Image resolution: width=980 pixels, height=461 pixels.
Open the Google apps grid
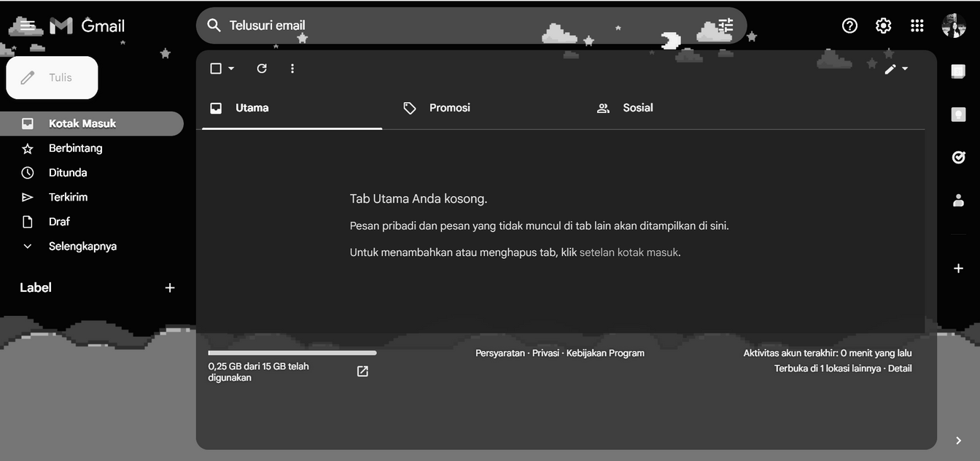tap(917, 26)
